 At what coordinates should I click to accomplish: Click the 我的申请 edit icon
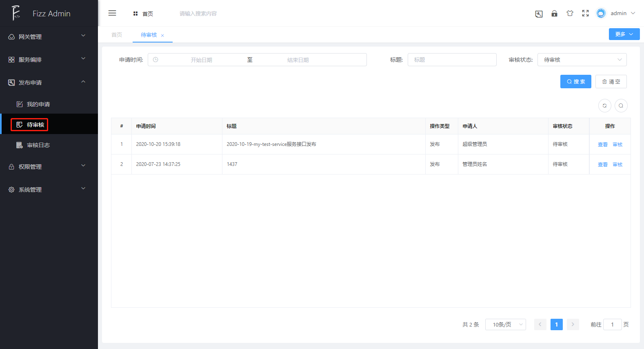(x=20, y=104)
